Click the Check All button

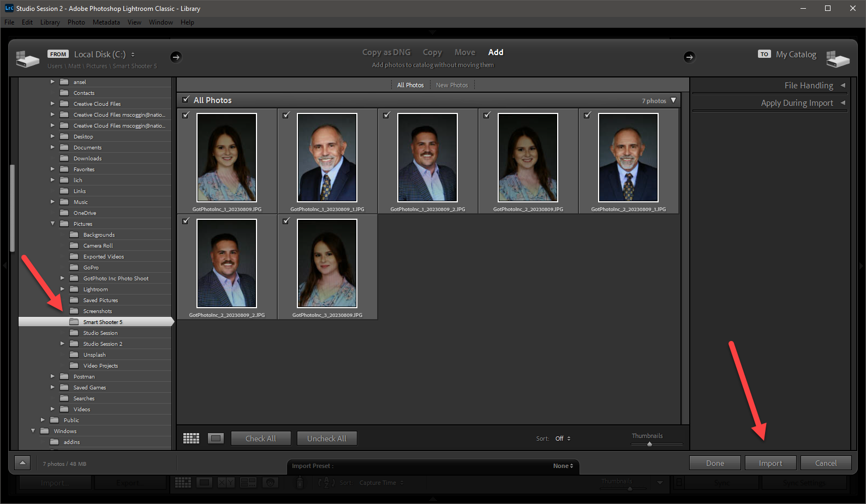click(x=261, y=439)
